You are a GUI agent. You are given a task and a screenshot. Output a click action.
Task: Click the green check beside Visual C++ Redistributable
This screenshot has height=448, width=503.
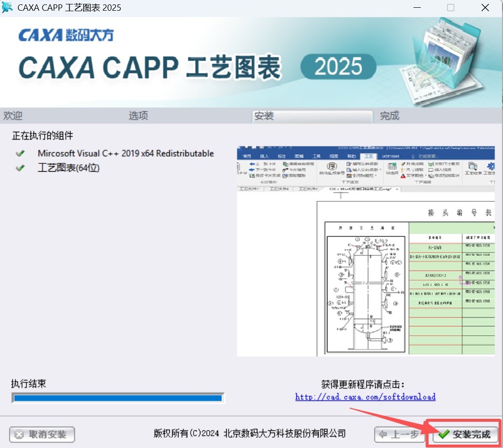[x=20, y=154]
